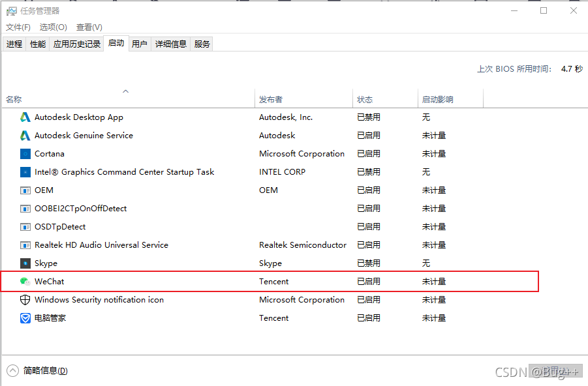Viewport: 588px width, 386px height.
Task: Click 无 impact in Intel Graphics row
Action: (426, 172)
